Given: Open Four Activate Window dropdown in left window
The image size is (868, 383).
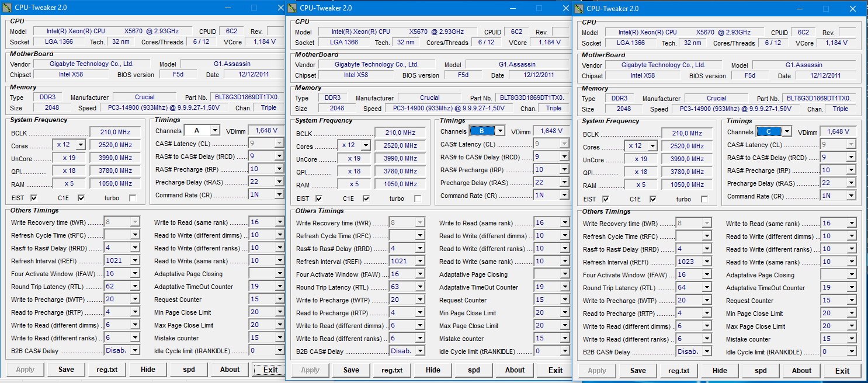Looking at the screenshot, I should coord(136,274).
